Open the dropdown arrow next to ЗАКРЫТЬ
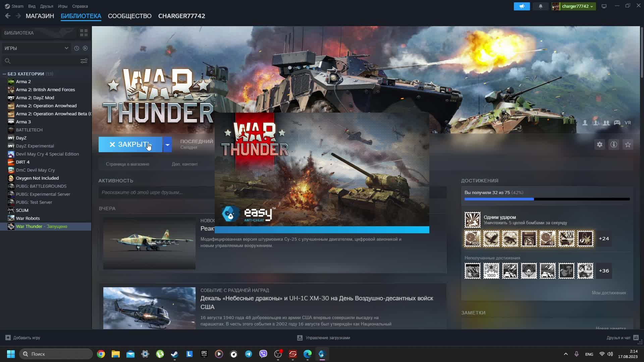This screenshot has height=362, width=644. click(167, 144)
